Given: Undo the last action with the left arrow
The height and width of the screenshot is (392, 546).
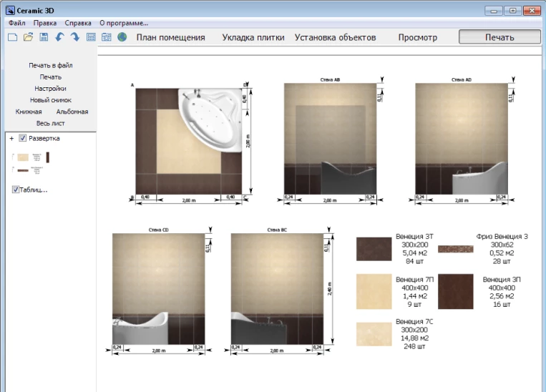Looking at the screenshot, I should point(59,37).
